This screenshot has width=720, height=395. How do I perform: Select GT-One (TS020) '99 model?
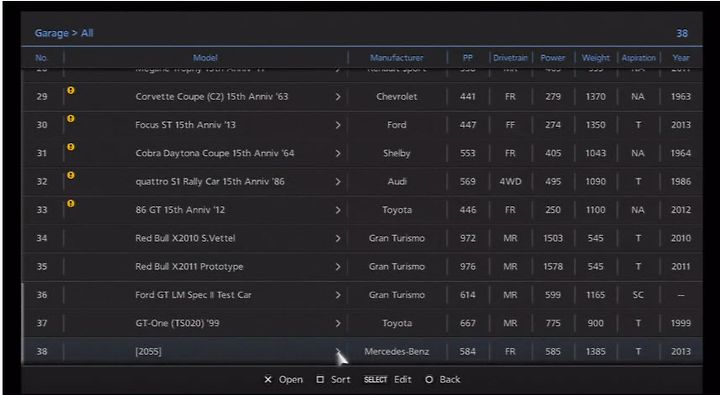tap(177, 323)
